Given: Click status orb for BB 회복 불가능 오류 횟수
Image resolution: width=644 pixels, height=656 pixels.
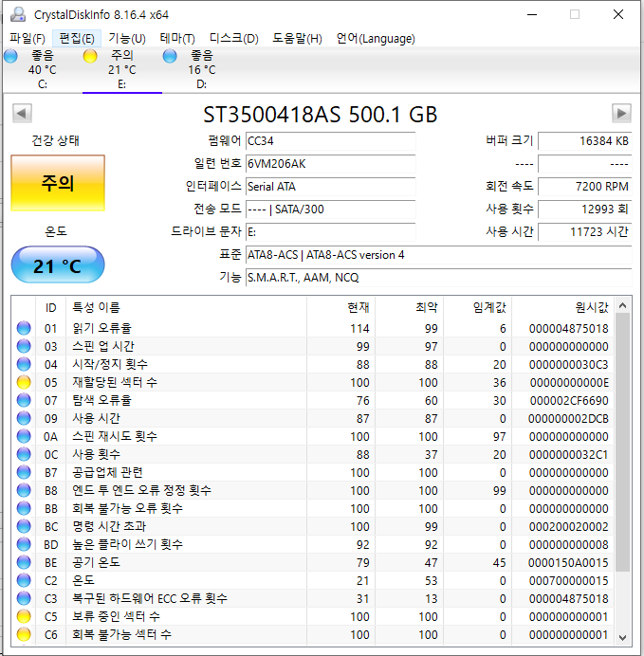Looking at the screenshot, I should point(24,508).
